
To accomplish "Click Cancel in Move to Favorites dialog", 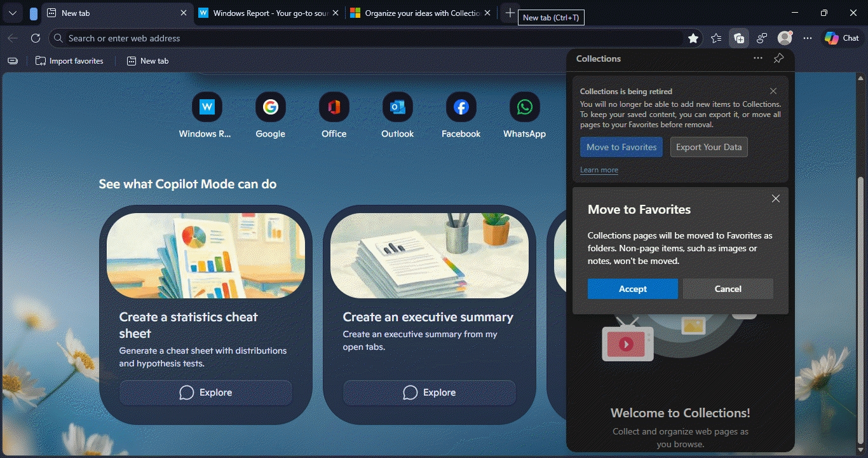I will click(728, 289).
